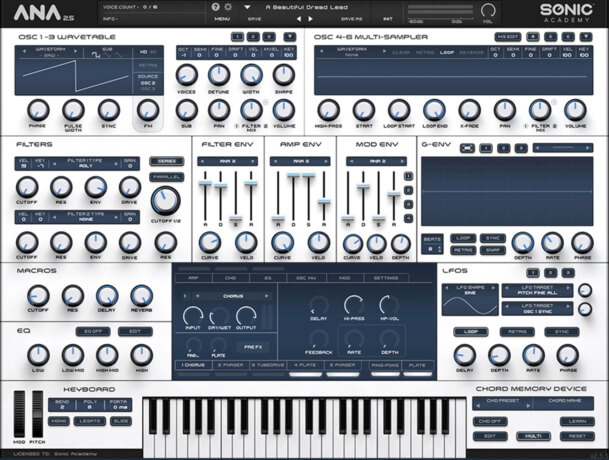Select oscillator 1 button in wavetable section
Image resolution: width=609 pixels, height=460 pixels.
click(237, 37)
